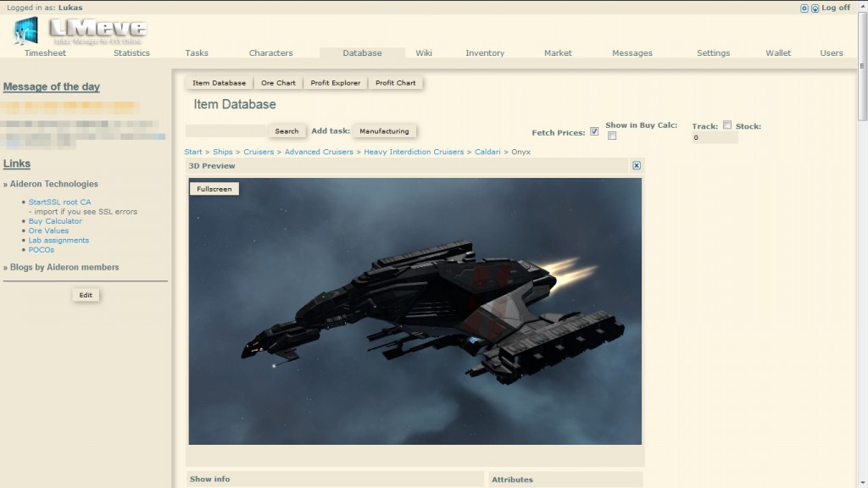Click the page's vertical scrollbar thumb
The image size is (868, 488).
point(862,65)
